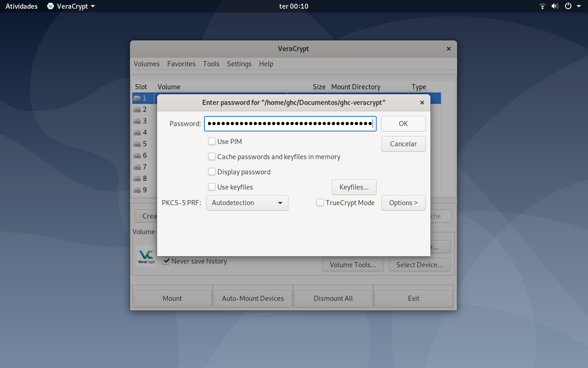Screen dimensions: 588x368
Task: Open the Help menu
Action: point(266,64)
